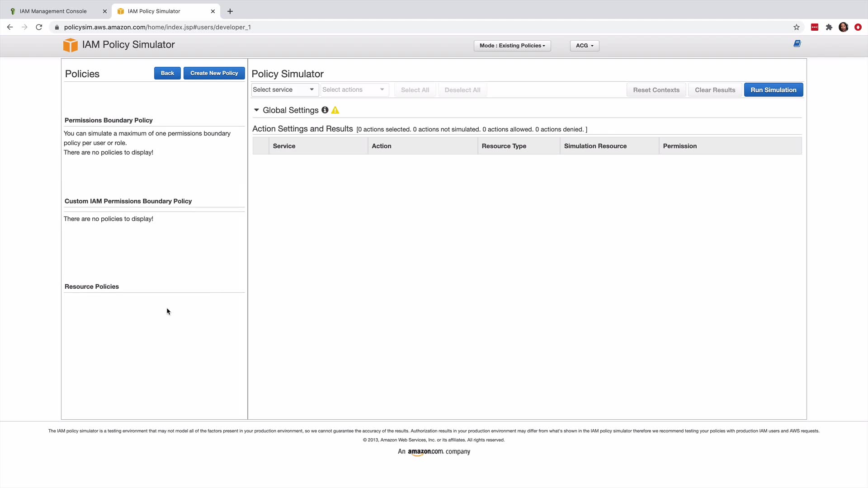This screenshot has height=488, width=868.
Task: Bookmark page with the star icon
Action: coord(796,27)
